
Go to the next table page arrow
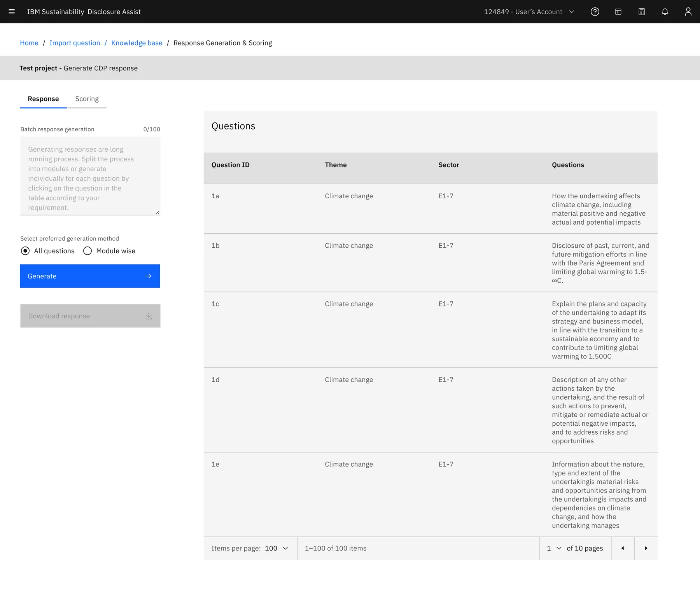coord(646,548)
